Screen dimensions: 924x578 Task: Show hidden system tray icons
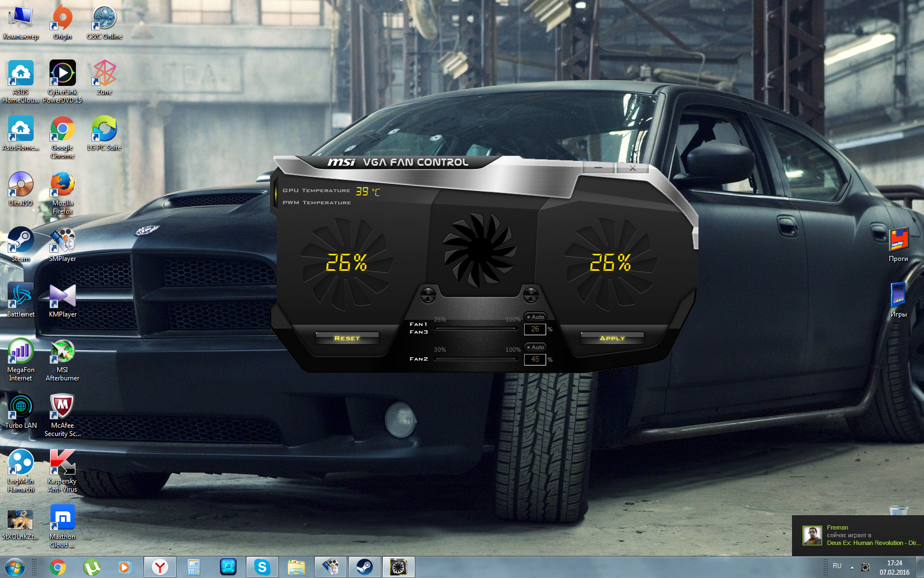[852, 567]
